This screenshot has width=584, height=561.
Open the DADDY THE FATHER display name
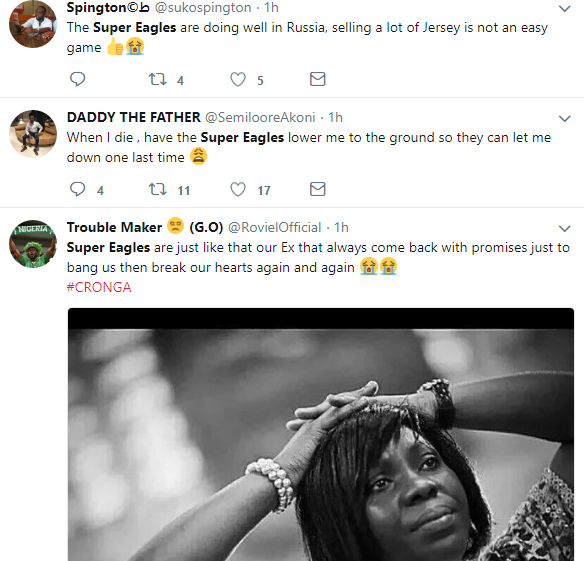[x=134, y=117]
